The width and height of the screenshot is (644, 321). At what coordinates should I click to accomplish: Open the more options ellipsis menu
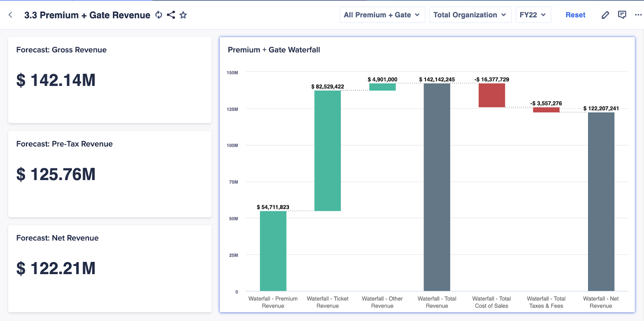click(638, 15)
